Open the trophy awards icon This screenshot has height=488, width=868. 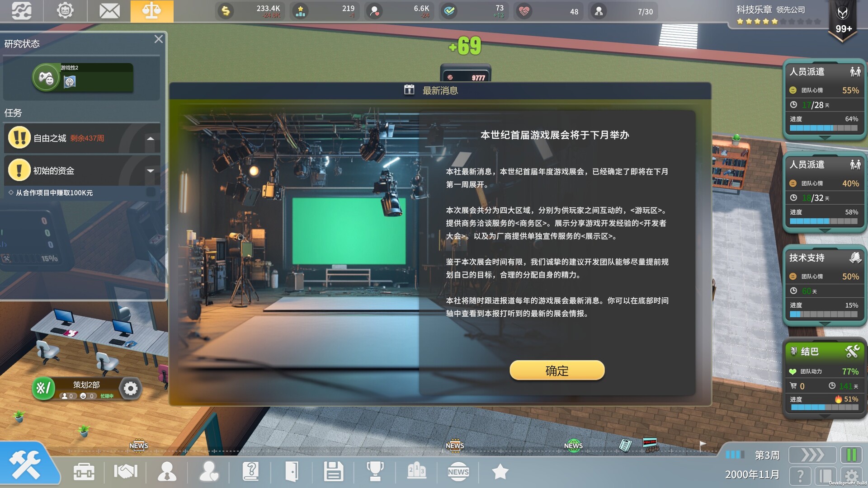(x=376, y=472)
